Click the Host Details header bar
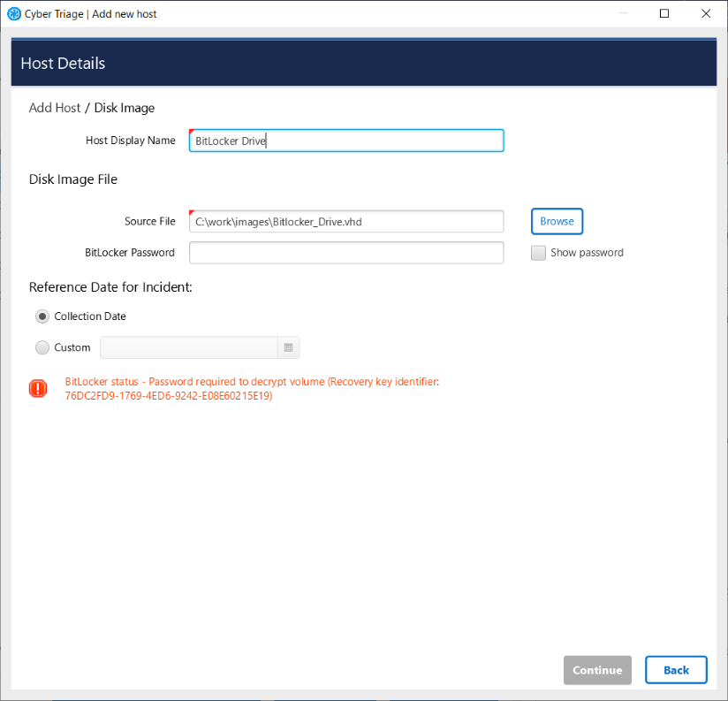The image size is (728, 701). click(x=363, y=64)
